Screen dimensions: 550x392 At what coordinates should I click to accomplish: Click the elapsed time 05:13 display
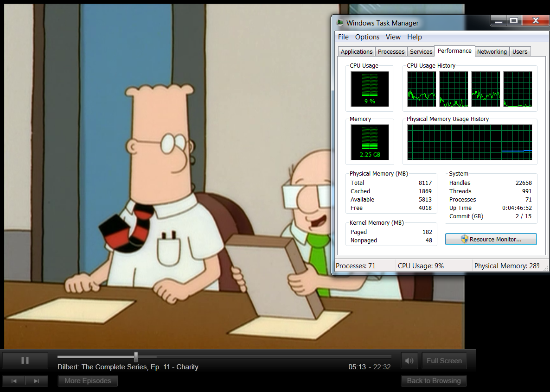(x=357, y=367)
